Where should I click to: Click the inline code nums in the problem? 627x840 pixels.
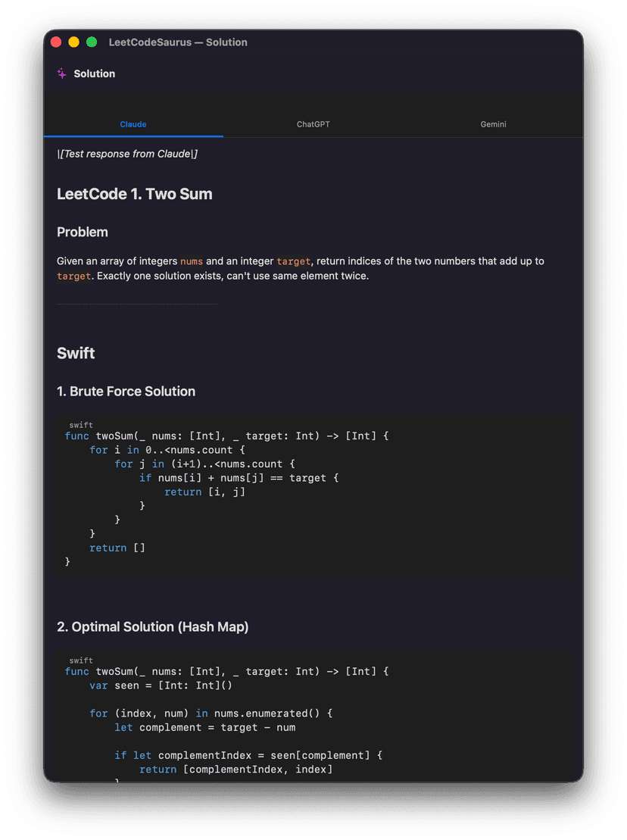(191, 261)
